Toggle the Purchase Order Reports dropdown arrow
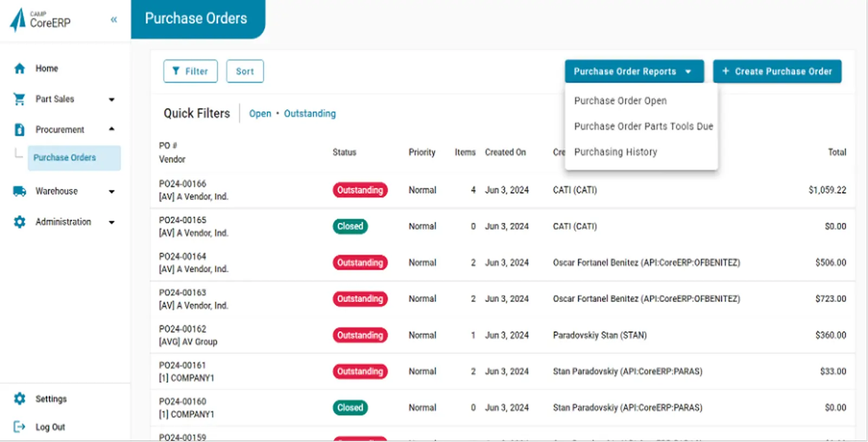Image resolution: width=868 pixels, height=442 pixels. pyautogui.click(x=688, y=72)
